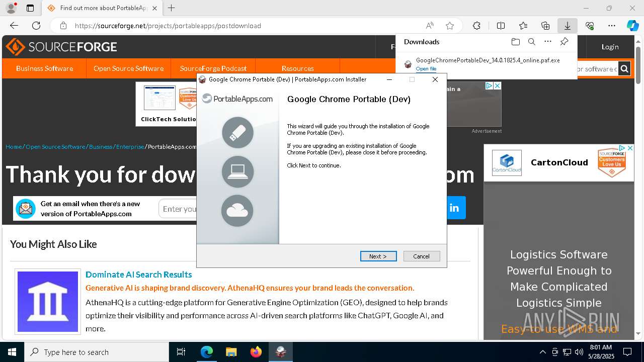Open File Explorer on taskbar
This screenshot has height=362, width=644.
click(231, 352)
